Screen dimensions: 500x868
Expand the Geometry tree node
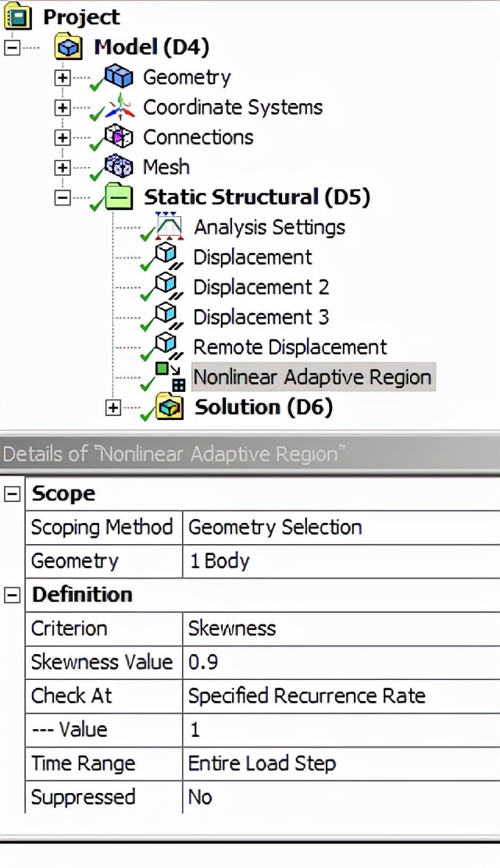(62, 78)
